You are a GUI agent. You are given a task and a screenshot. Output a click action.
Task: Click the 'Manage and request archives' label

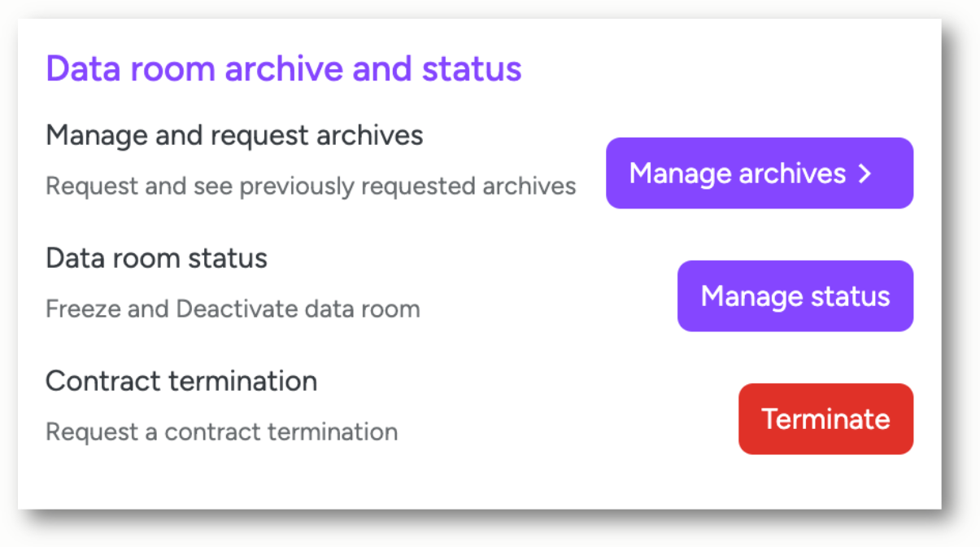tap(234, 135)
